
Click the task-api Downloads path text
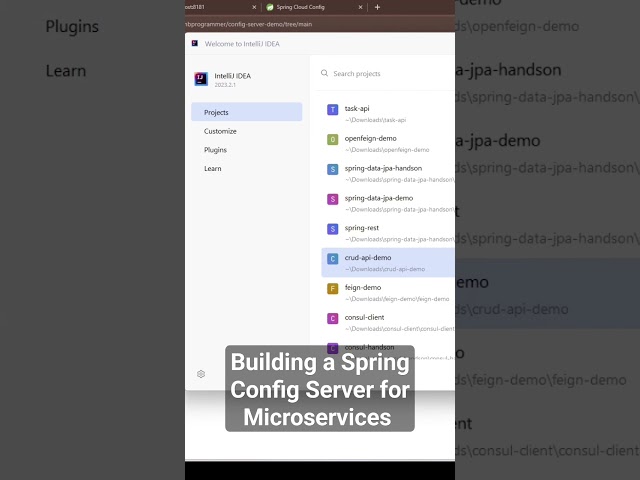376,120
